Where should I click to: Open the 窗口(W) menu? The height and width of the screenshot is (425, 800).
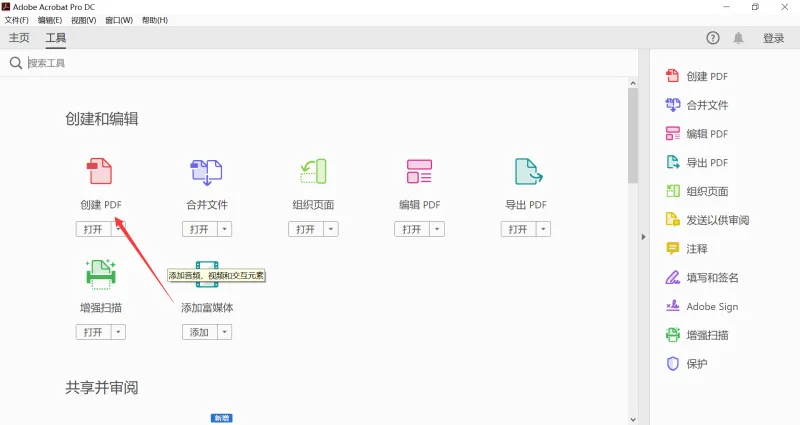[x=119, y=20]
